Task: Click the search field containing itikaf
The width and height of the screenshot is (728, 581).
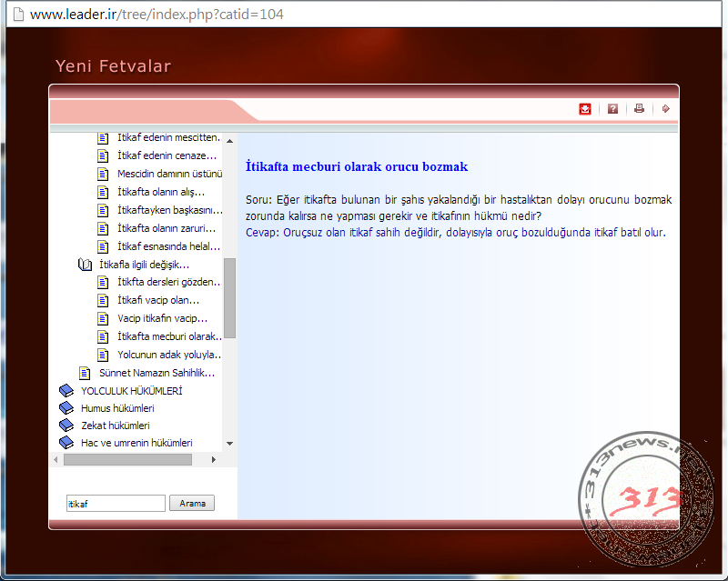Action: point(116,504)
